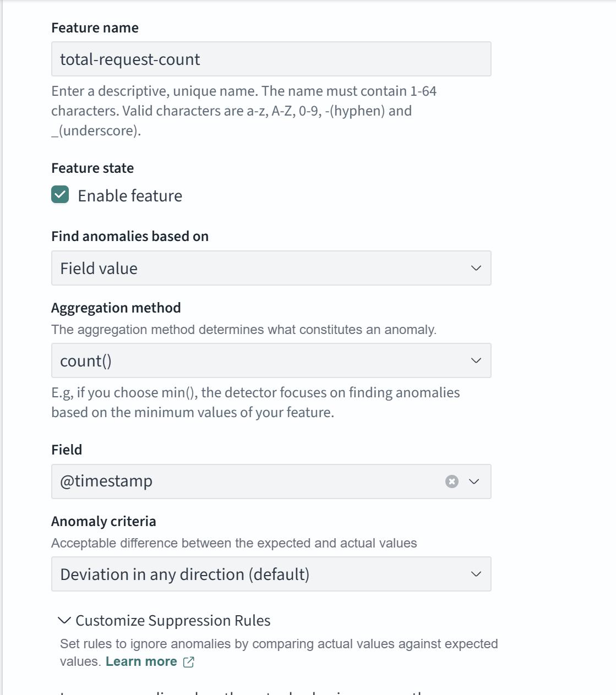This screenshot has width=616, height=695.
Task: Click the Aggregation method label
Action: click(116, 308)
